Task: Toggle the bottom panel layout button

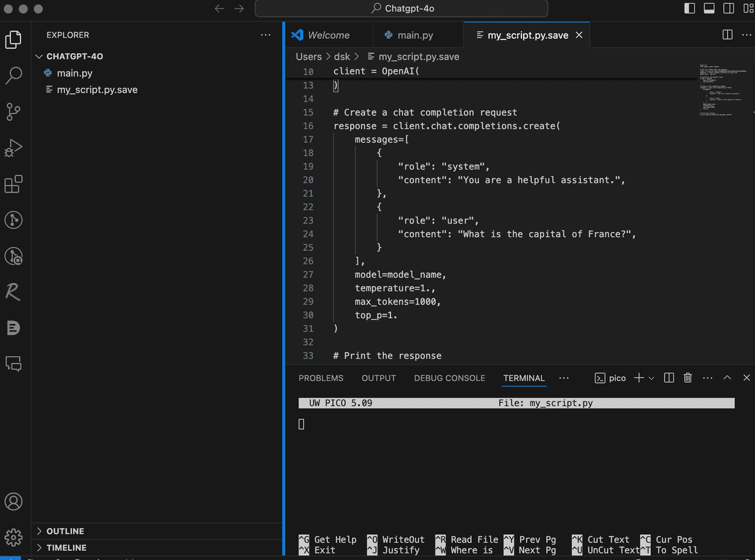Action: click(x=709, y=8)
